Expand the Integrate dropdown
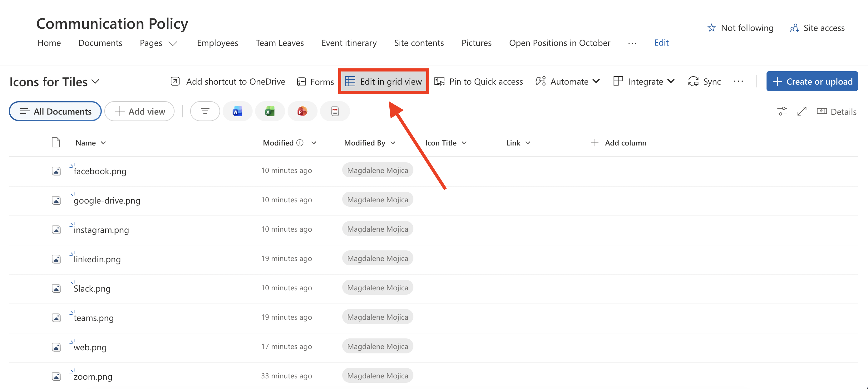 [x=644, y=81]
